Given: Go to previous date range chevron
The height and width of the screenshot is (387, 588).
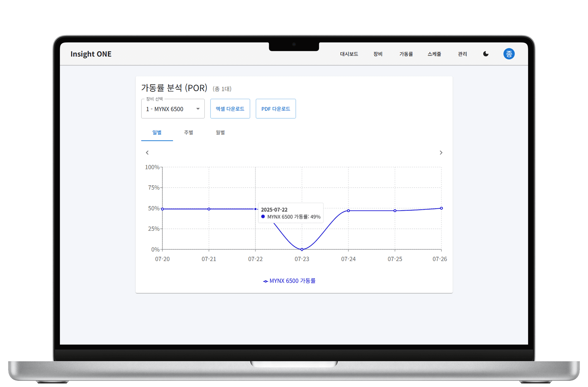Looking at the screenshot, I should point(147,153).
